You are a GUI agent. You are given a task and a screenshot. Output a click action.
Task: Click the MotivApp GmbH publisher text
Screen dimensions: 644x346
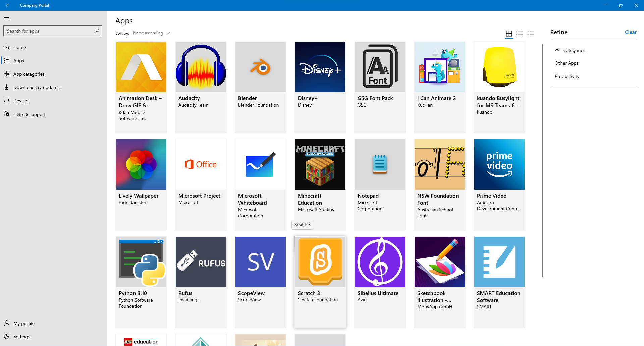[435, 307]
